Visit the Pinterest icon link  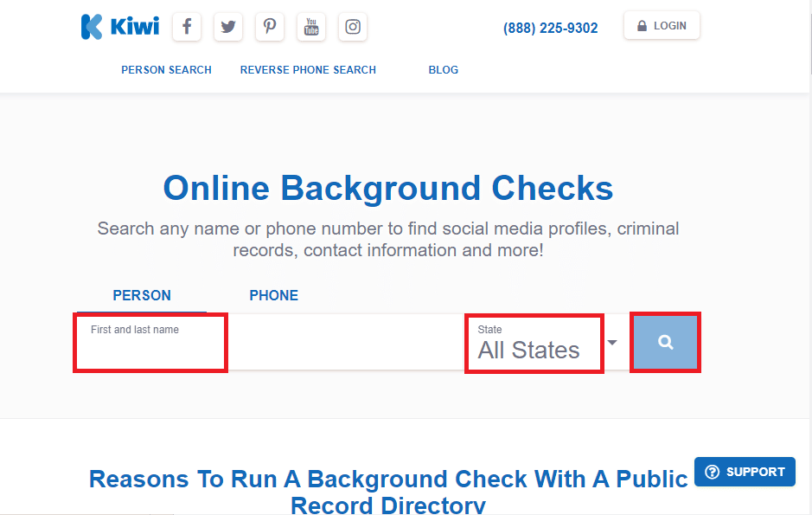pos(270,27)
